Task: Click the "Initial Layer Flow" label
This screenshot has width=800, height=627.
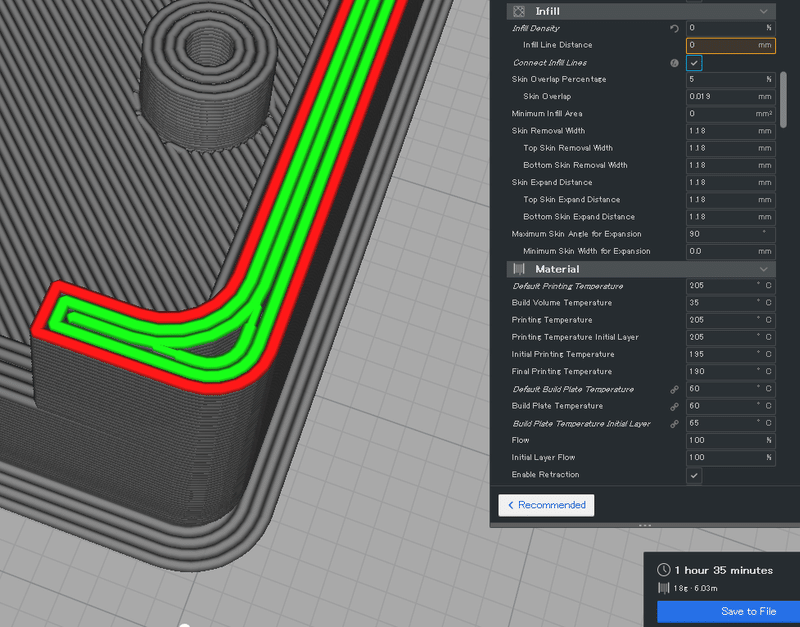Action: tap(543, 458)
